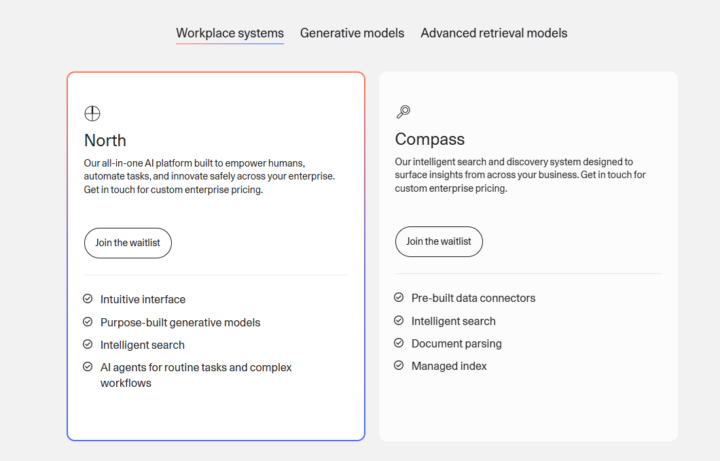Click check icon beside Intuitive interface
The width and height of the screenshot is (720, 461).
click(x=88, y=299)
